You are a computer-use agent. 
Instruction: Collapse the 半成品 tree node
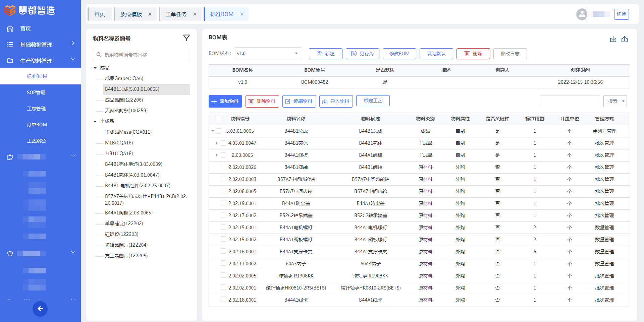pos(95,122)
